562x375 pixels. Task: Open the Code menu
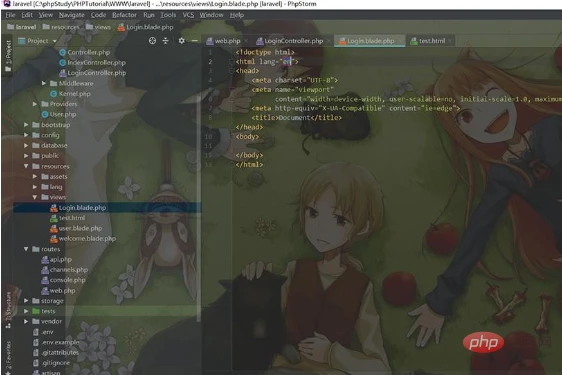[98, 15]
